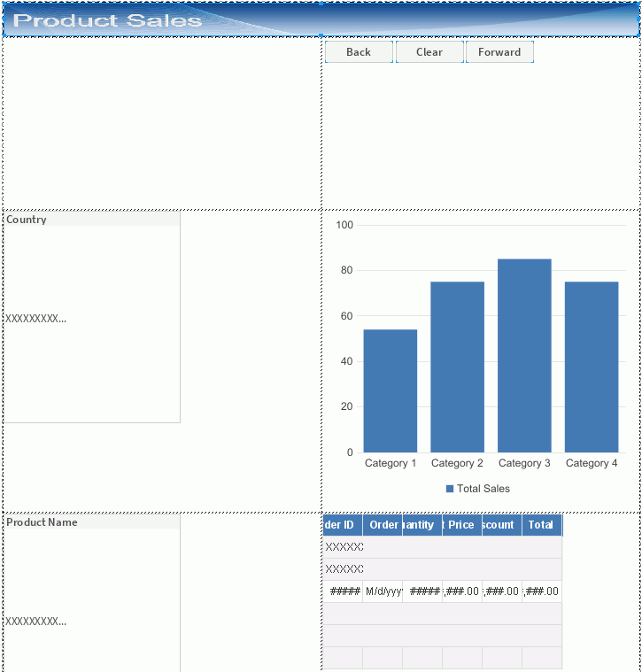Viewport: 642px width, 672px height.
Task: Select the Category 4 bar in chart
Action: [x=592, y=367]
